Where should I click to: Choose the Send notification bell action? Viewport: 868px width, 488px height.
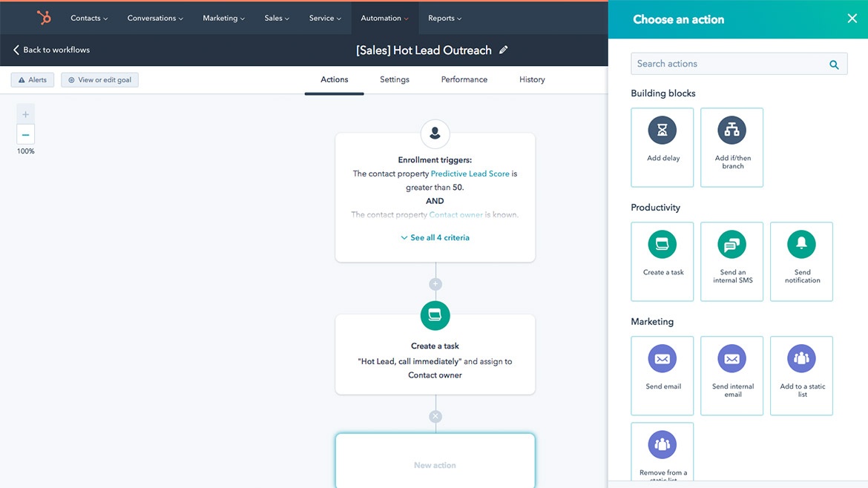(x=801, y=261)
